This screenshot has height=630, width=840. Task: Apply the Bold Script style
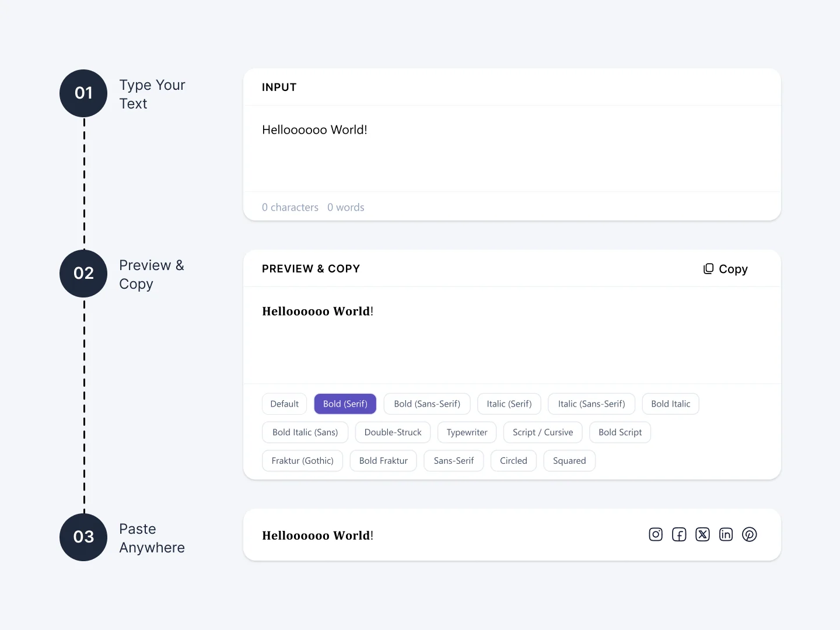coord(620,432)
